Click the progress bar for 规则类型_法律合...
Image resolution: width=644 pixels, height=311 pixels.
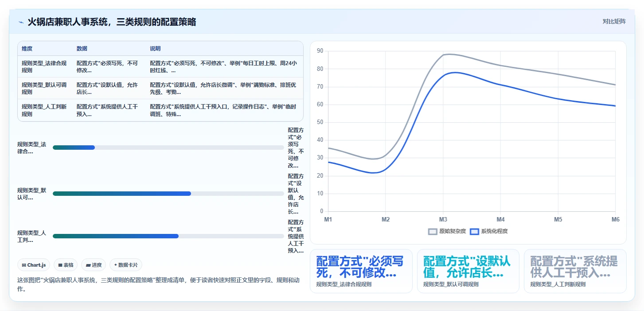click(x=168, y=148)
